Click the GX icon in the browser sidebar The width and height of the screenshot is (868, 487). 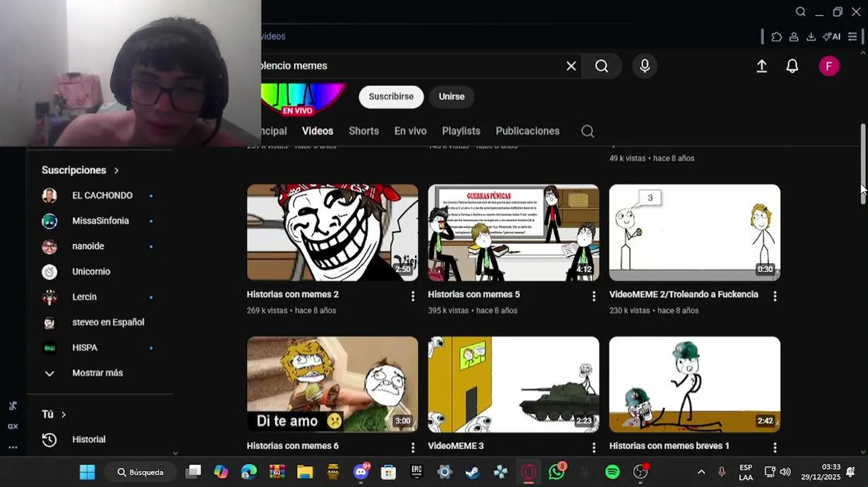(x=13, y=427)
